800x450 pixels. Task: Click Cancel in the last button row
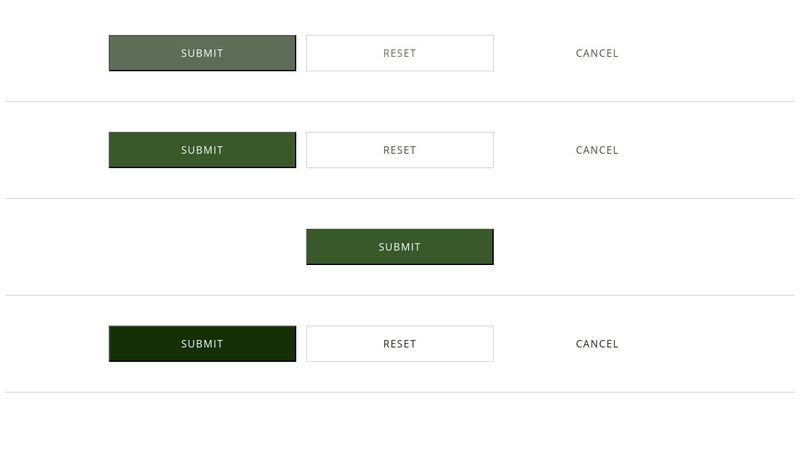[597, 344]
